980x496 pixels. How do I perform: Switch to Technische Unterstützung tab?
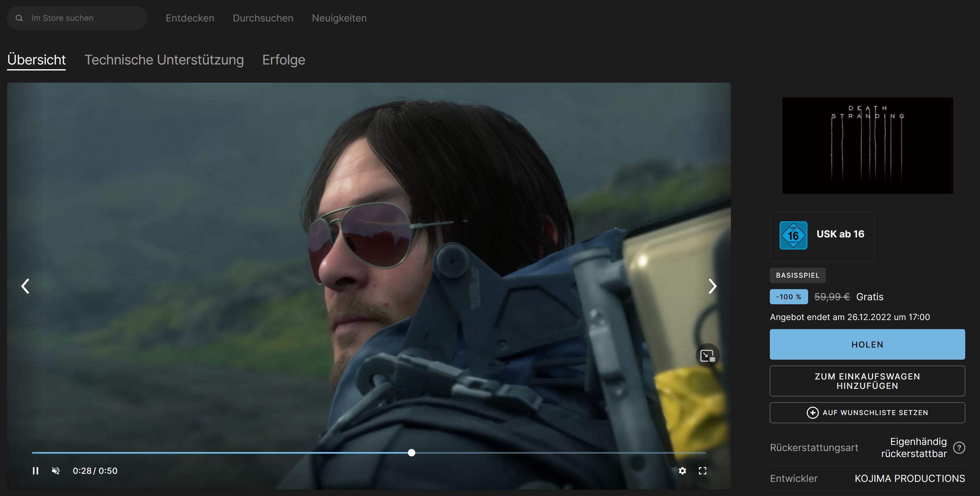point(164,60)
